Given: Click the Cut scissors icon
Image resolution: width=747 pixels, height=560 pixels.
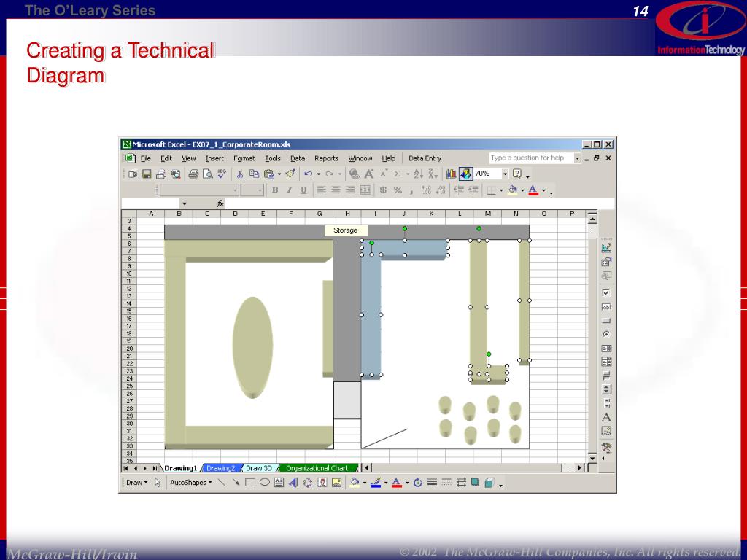Looking at the screenshot, I should coord(239,174).
